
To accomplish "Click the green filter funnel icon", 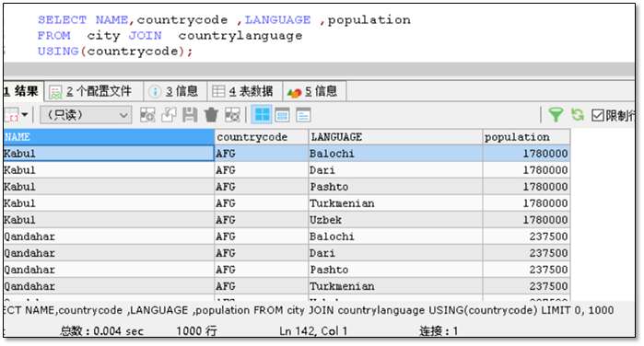I will pyautogui.click(x=556, y=115).
